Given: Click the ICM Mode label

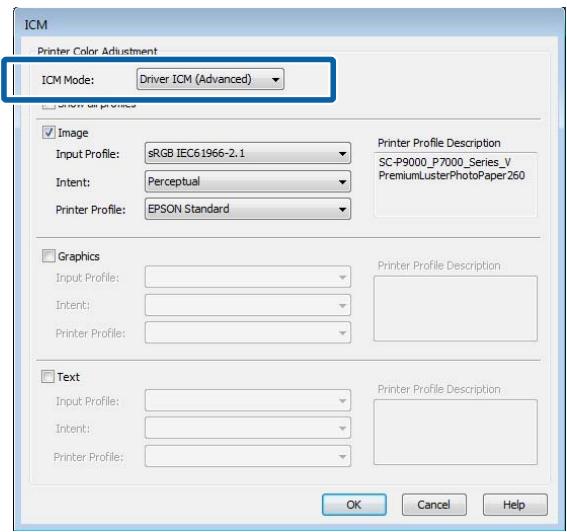Looking at the screenshot, I should click(68, 80).
